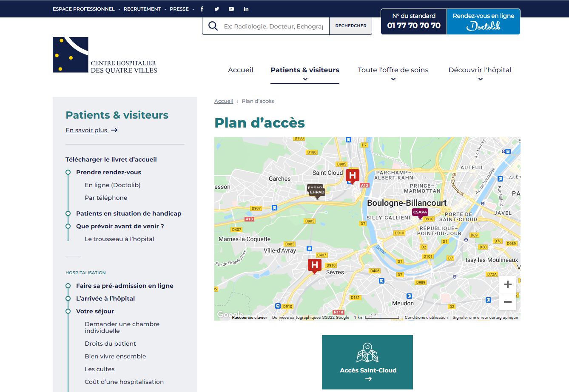Open the YouTube social icon
Viewport: 569px width, 392px height.
click(x=231, y=9)
